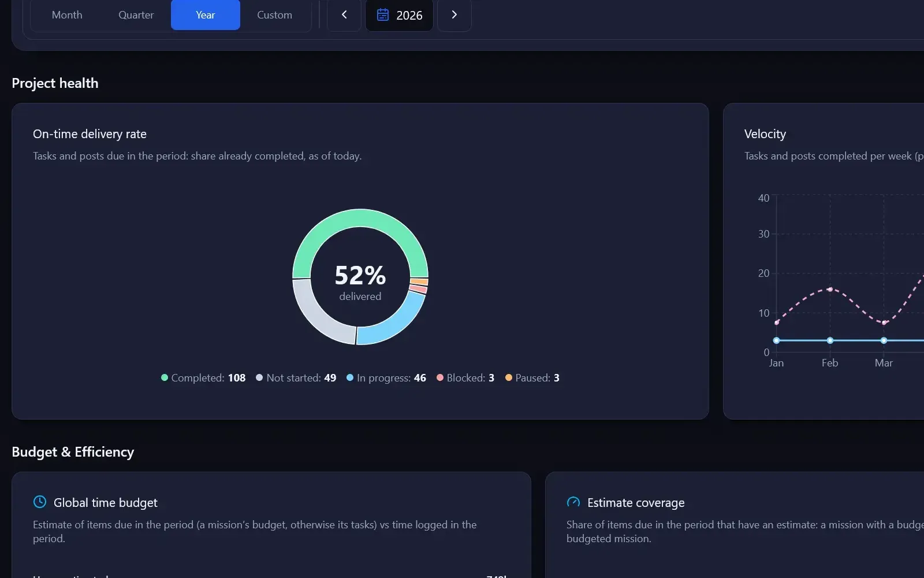Click the In progress: 46 legend text

point(392,378)
